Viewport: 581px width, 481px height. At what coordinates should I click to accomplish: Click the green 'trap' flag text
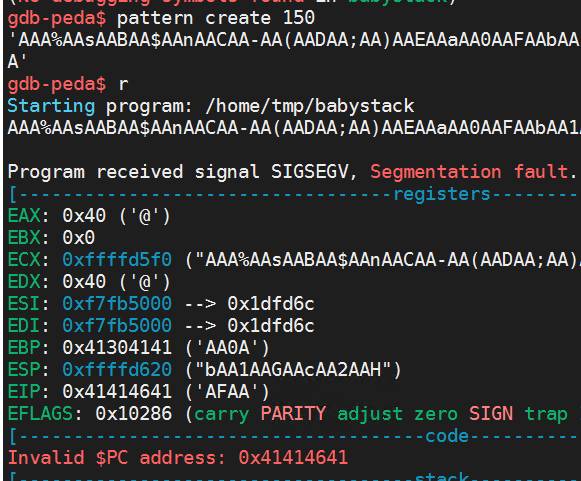click(x=546, y=415)
